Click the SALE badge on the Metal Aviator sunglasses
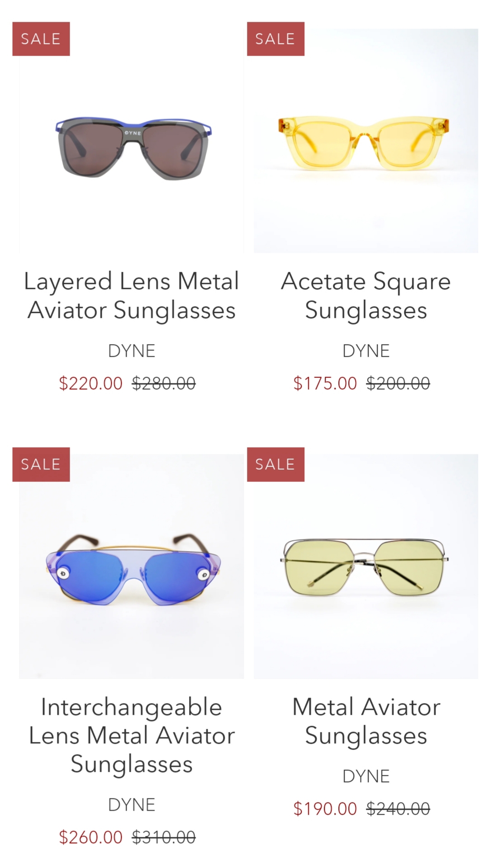 pos(275,464)
